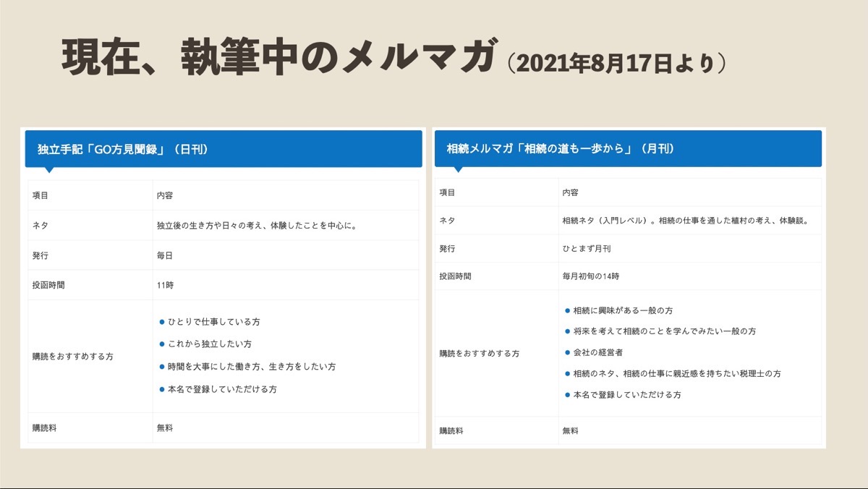This screenshot has width=868, height=489.
Task: Click the pointer arrow under the left blue header
Action: click(49, 170)
